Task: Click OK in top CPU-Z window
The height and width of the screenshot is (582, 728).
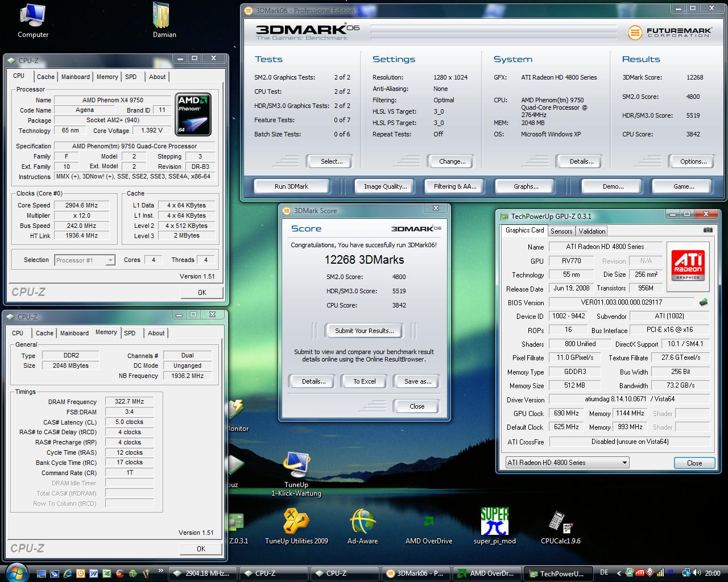Action: click(202, 292)
